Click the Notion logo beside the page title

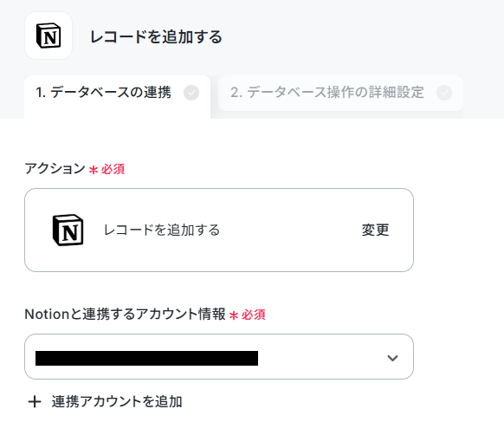pyautogui.click(x=48, y=36)
